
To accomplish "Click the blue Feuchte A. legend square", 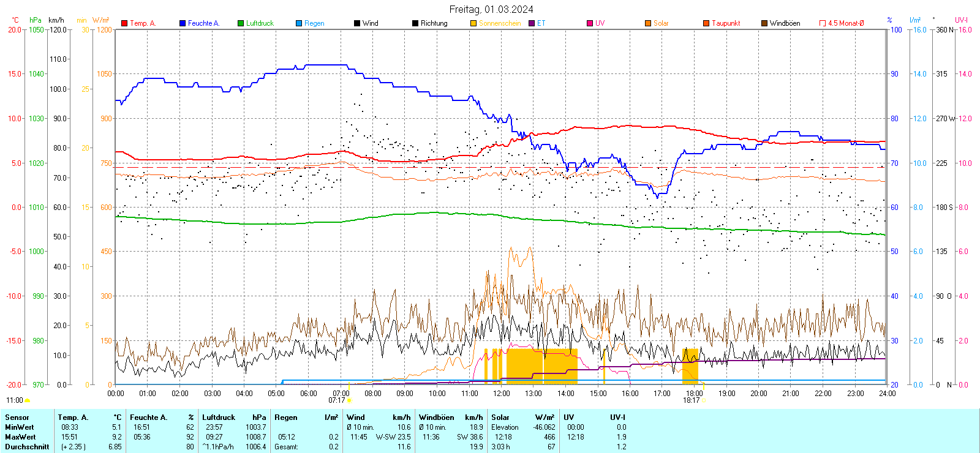I will click(x=183, y=23).
